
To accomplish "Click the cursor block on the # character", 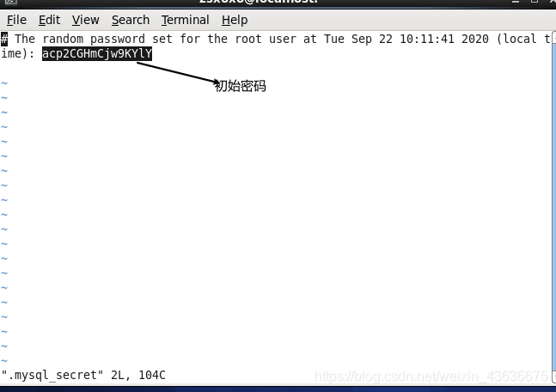I will pyautogui.click(x=4, y=39).
